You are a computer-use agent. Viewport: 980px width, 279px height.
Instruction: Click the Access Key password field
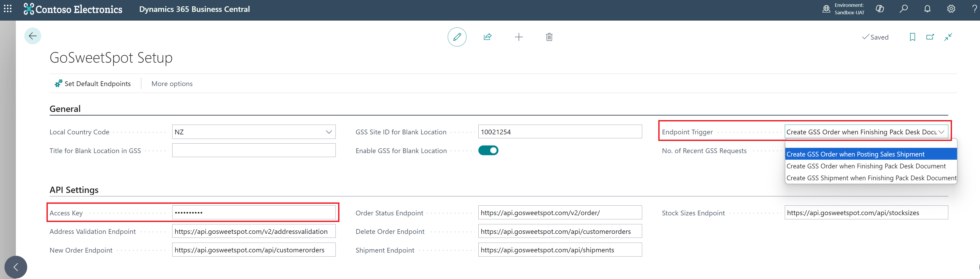pos(254,212)
